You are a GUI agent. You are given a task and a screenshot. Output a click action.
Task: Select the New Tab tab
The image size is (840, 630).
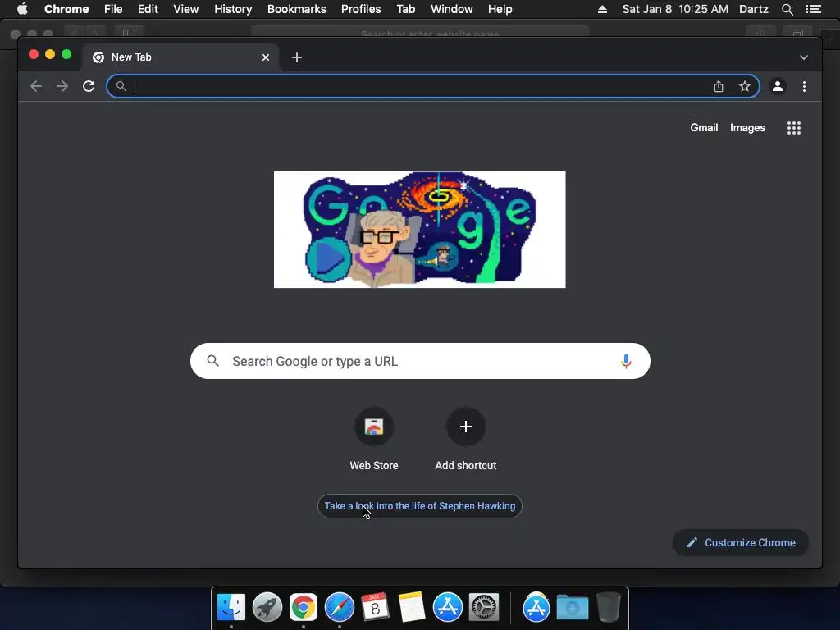click(180, 57)
